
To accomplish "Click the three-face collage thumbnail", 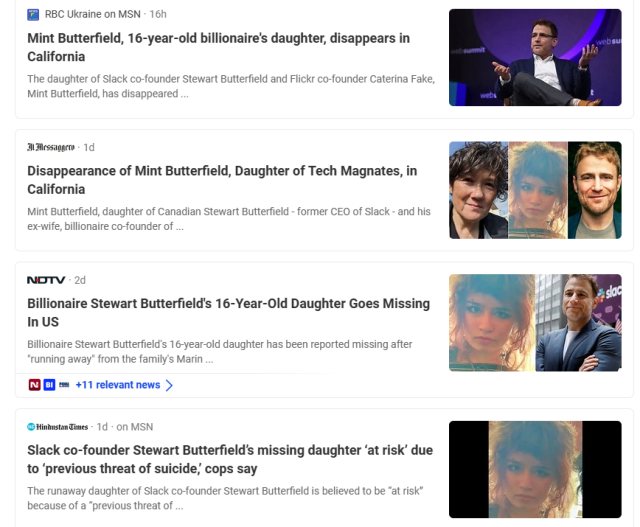I will [535, 190].
